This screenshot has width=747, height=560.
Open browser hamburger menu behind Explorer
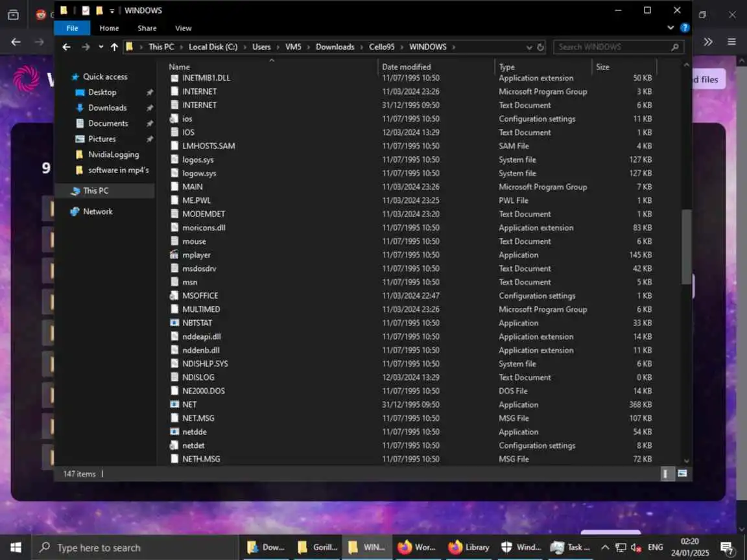(x=731, y=42)
